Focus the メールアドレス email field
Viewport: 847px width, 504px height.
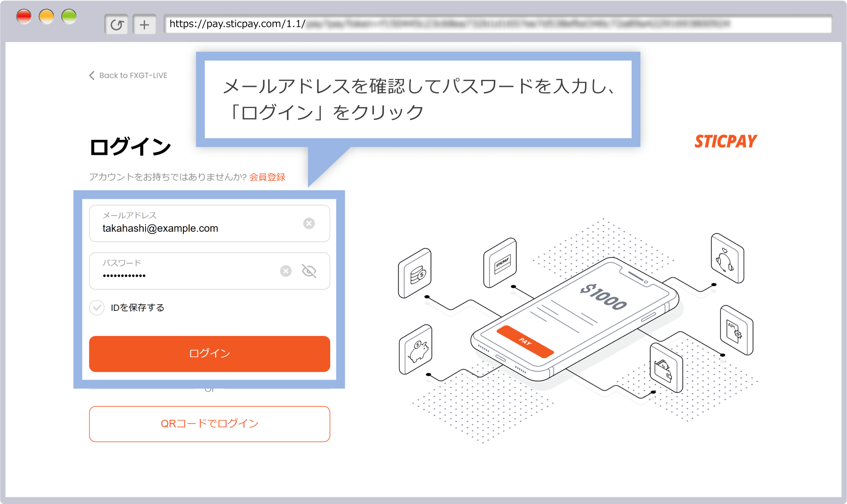(x=209, y=224)
